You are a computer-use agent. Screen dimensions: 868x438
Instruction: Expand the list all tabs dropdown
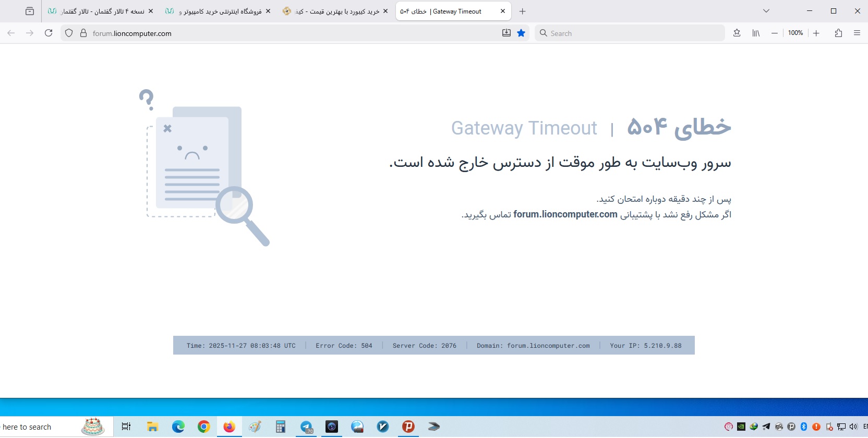(766, 11)
